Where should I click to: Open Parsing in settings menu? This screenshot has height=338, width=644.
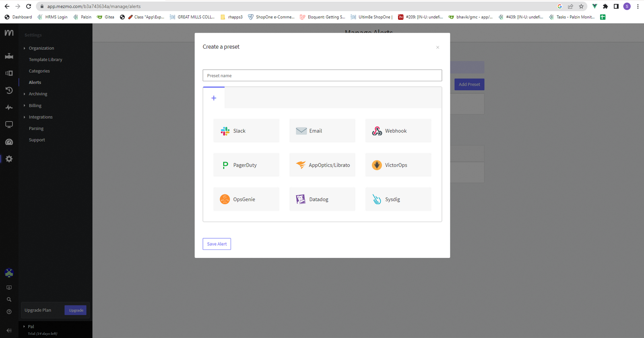[36, 129]
